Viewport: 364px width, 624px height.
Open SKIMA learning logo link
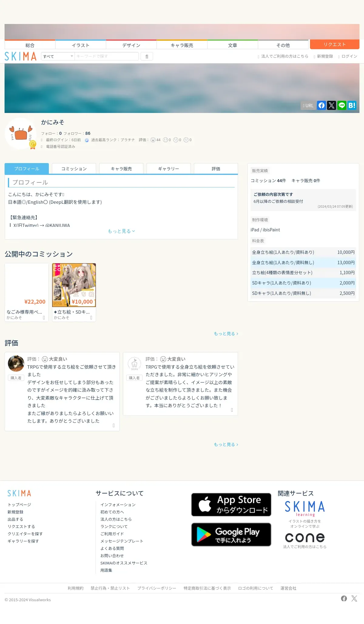coord(305,509)
